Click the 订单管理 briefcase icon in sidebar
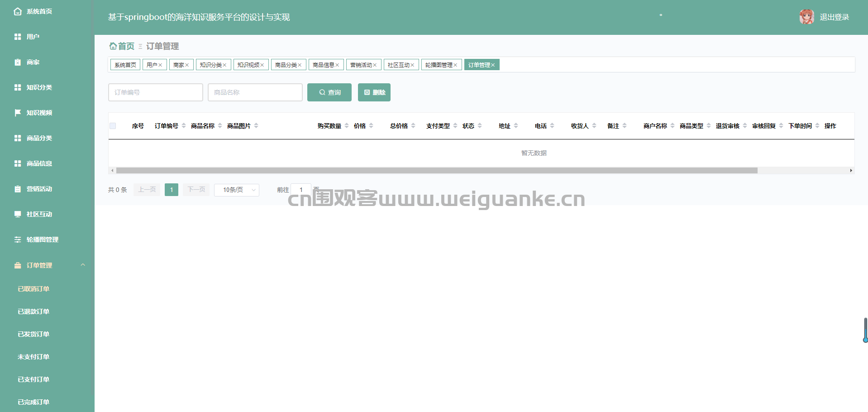This screenshot has width=868, height=412. [18, 265]
